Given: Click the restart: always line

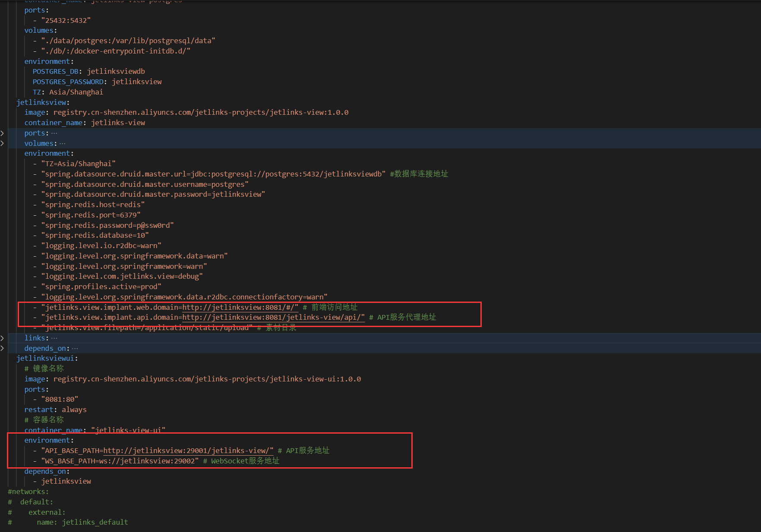Looking at the screenshot, I should click(55, 410).
